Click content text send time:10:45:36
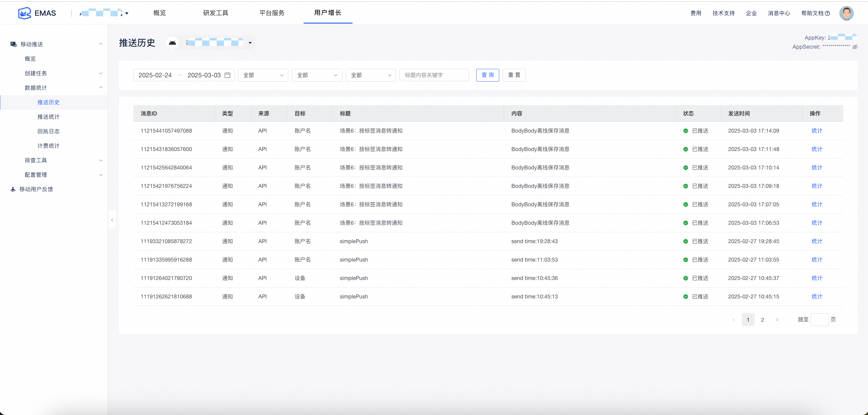868x415 pixels. pos(534,278)
